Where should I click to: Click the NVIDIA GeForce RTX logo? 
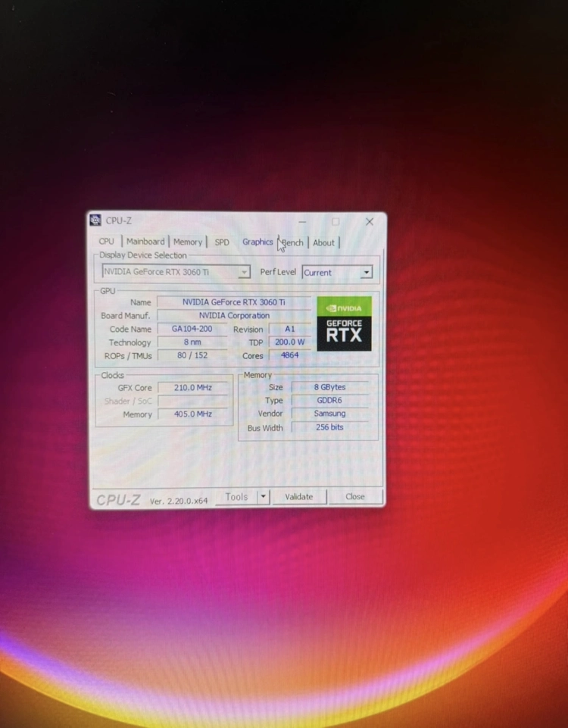[x=344, y=323]
